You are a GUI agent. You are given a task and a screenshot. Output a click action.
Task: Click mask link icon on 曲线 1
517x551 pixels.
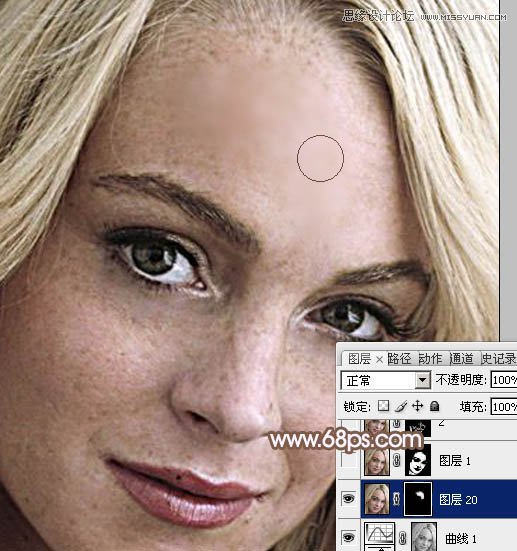click(x=403, y=538)
